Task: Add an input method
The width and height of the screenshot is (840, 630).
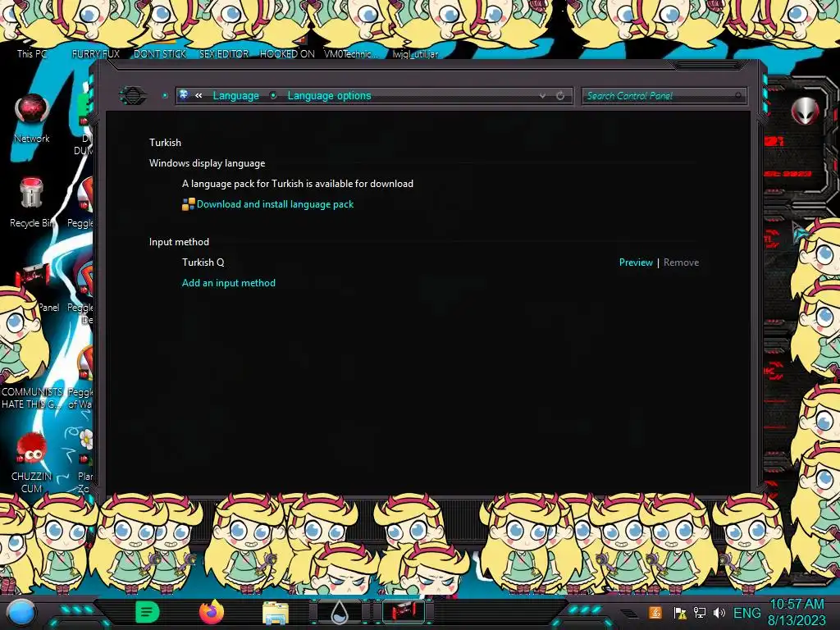Action: point(229,283)
